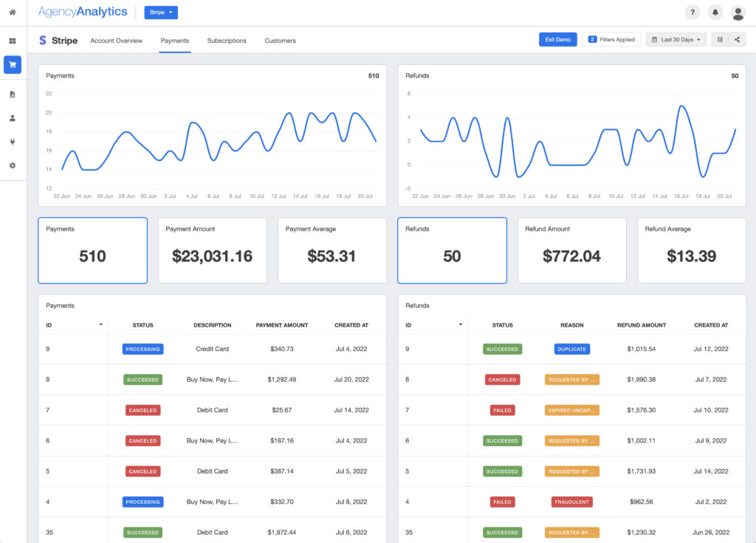Sort Payments table by CREATED AT header
The image size is (756, 543).
351,325
